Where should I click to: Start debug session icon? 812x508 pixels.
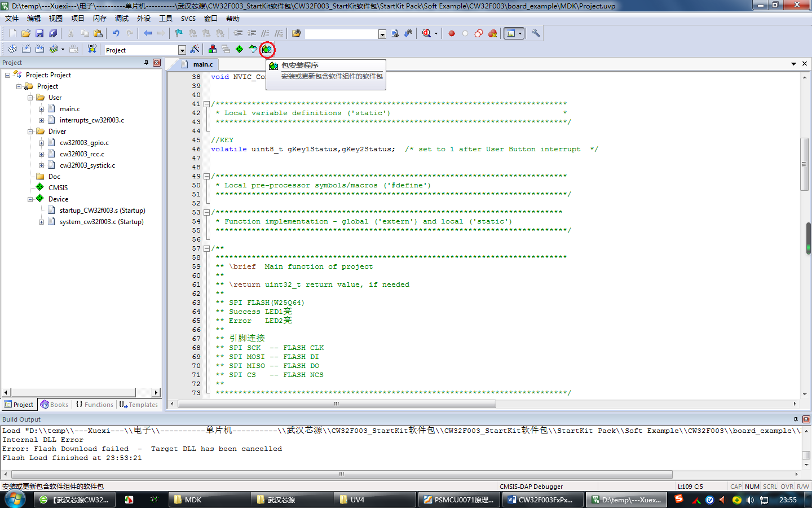coord(427,33)
